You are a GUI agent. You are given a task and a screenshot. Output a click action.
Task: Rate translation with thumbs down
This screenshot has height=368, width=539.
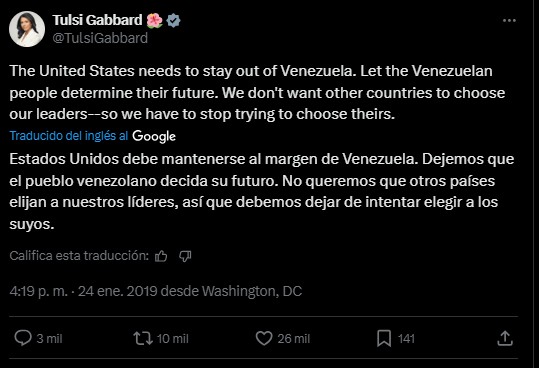[x=185, y=256]
